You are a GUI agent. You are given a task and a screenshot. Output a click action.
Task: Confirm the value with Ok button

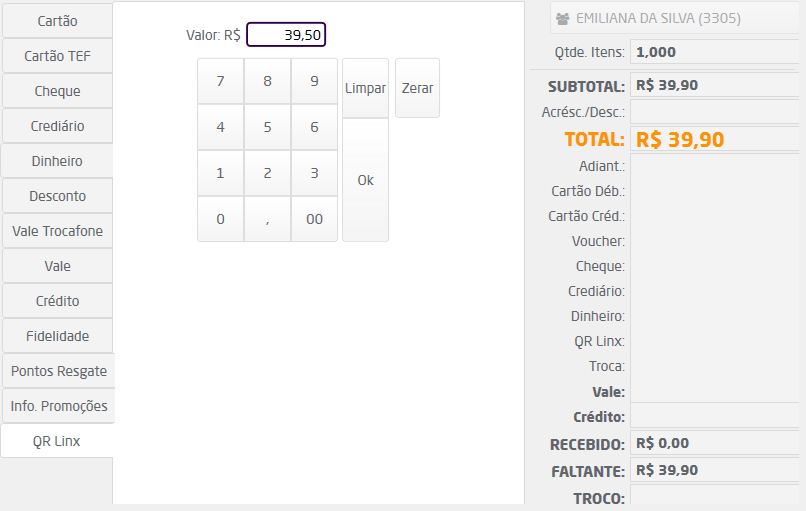(365, 180)
